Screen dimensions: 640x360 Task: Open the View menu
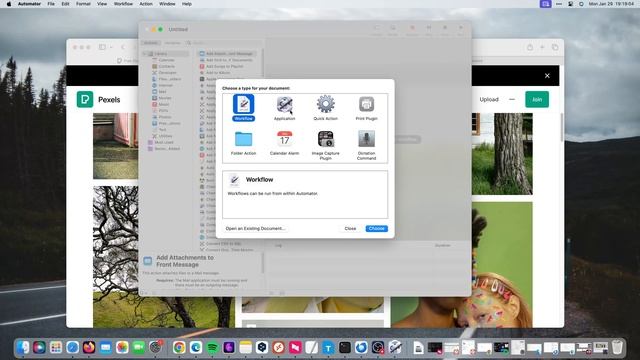pos(102,4)
